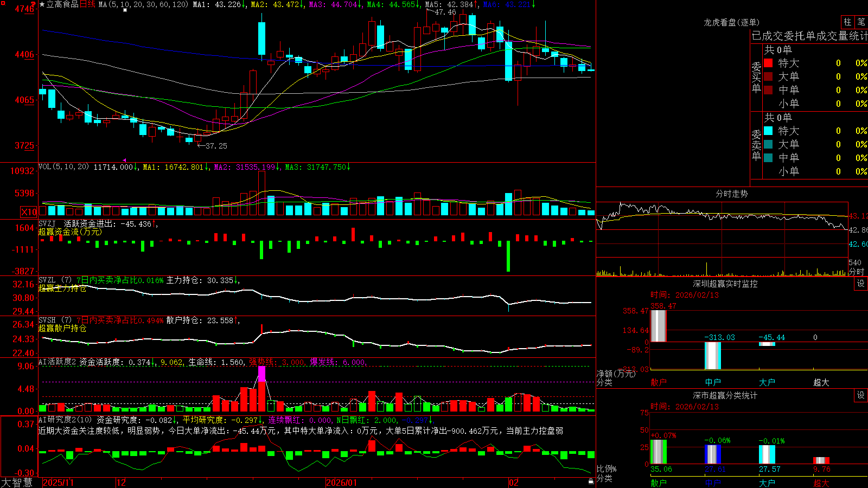This screenshot has height=488, width=868.
Task: Click the AI活跃度2 indicator label
Action: click(x=58, y=362)
